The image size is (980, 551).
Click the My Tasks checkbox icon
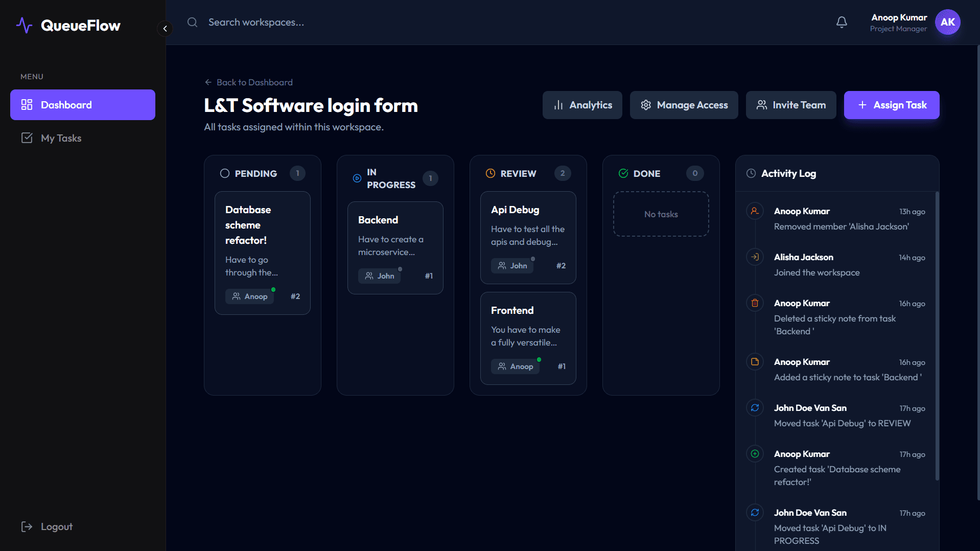pyautogui.click(x=27, y=138)
